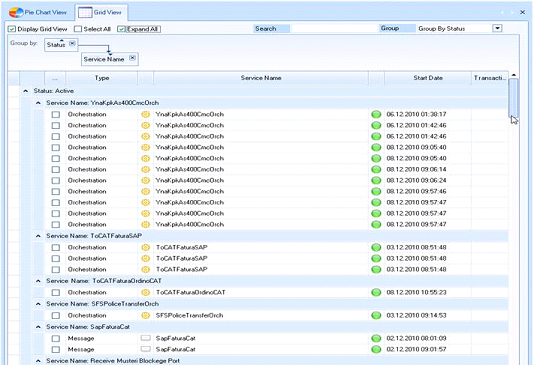Tick checkbox of the 08.12.2010 09:57:46 row
Screen dimensions: 533x365
[x=56, y=192]
